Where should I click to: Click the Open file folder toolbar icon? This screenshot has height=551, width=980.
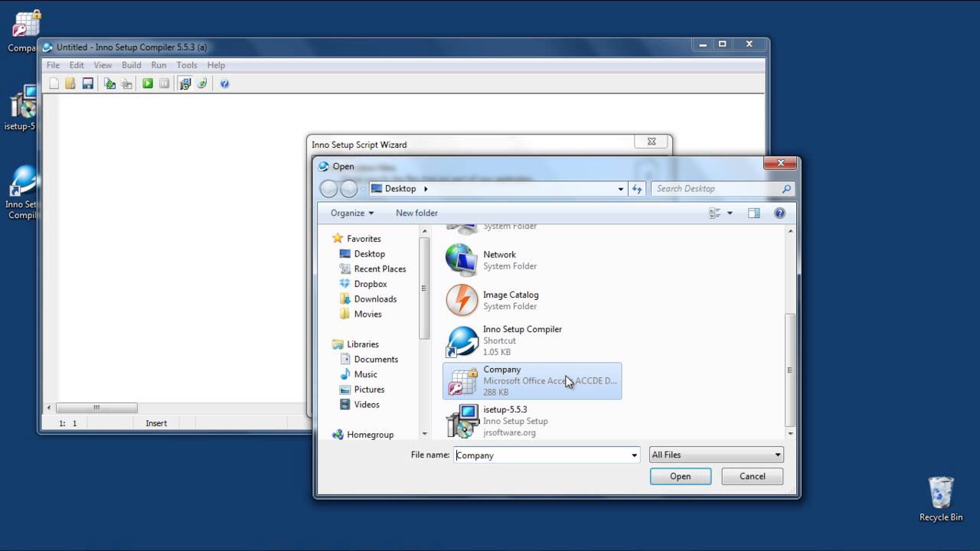(x=70, y=83)
